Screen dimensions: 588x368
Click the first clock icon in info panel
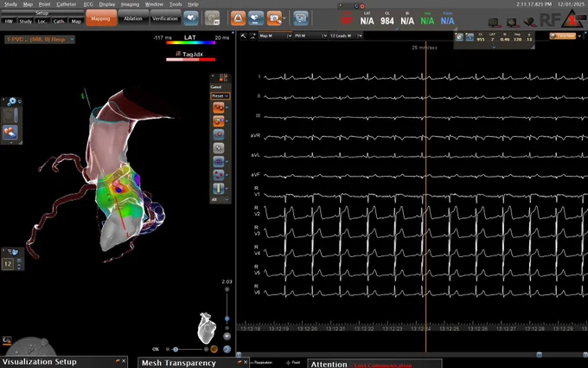point(459,36)
